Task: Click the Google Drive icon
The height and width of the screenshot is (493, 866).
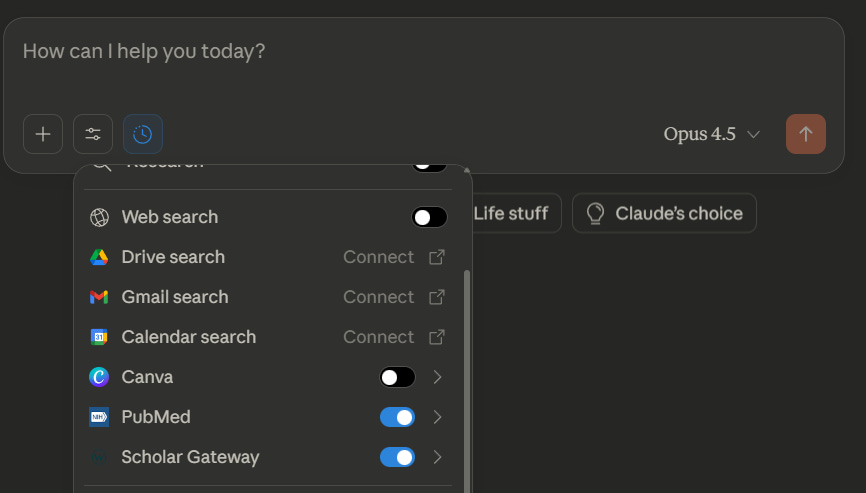Action: coord(99,257)
